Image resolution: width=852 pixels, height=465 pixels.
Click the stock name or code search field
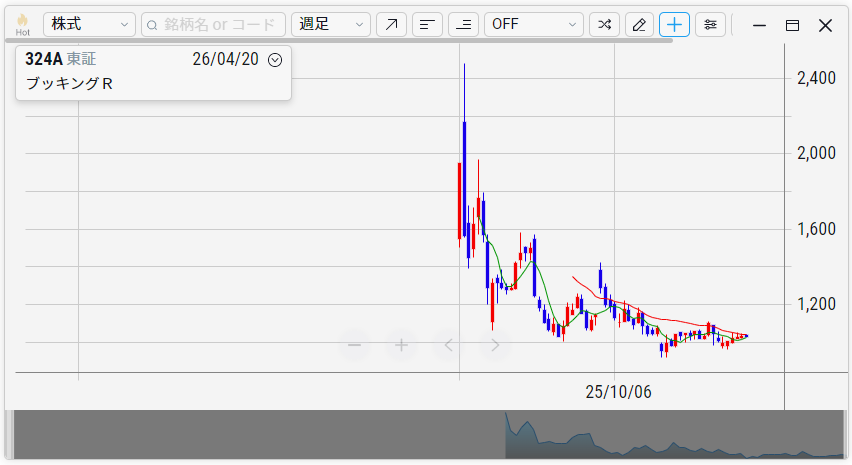click(x=213, y=25)
